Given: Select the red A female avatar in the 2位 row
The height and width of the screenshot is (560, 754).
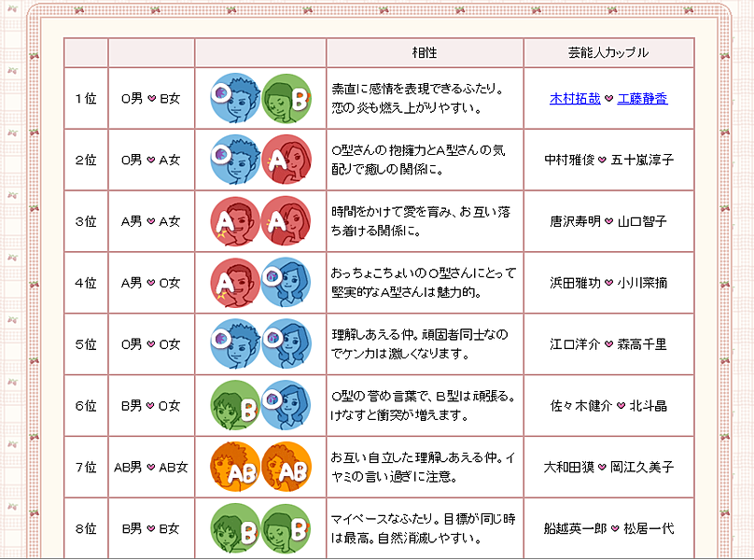Looking at the screenshot, I should tap(286, 160).
